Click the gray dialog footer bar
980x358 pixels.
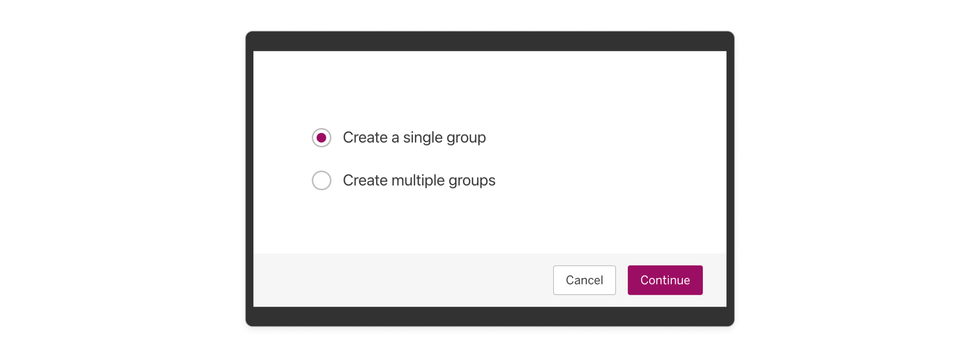click(x=383, y=280)
